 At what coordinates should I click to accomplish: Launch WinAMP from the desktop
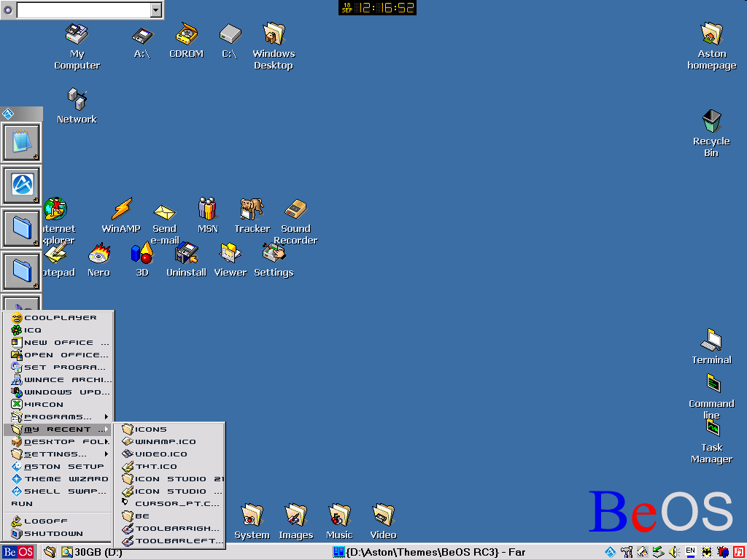click(x=121, y=215)
